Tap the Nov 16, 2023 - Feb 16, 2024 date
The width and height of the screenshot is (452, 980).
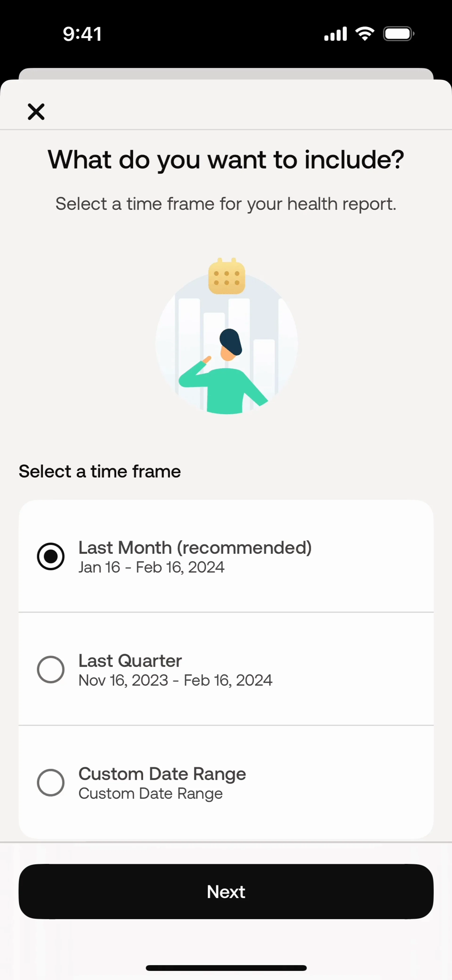coord(175,680)
